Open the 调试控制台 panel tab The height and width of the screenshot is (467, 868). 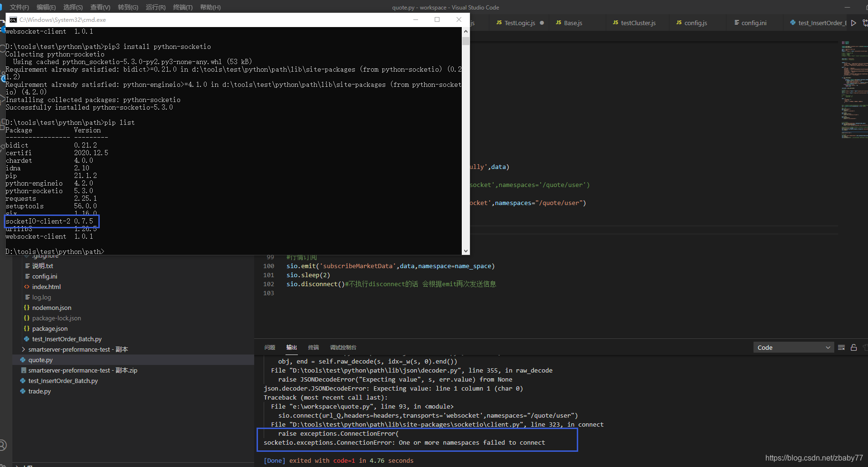click(343, 347)
